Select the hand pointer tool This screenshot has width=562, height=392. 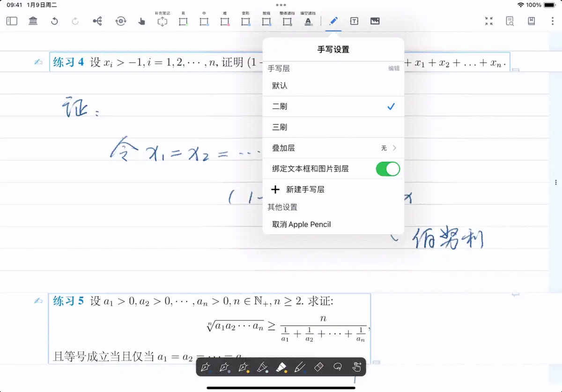(x=142, y=21)
